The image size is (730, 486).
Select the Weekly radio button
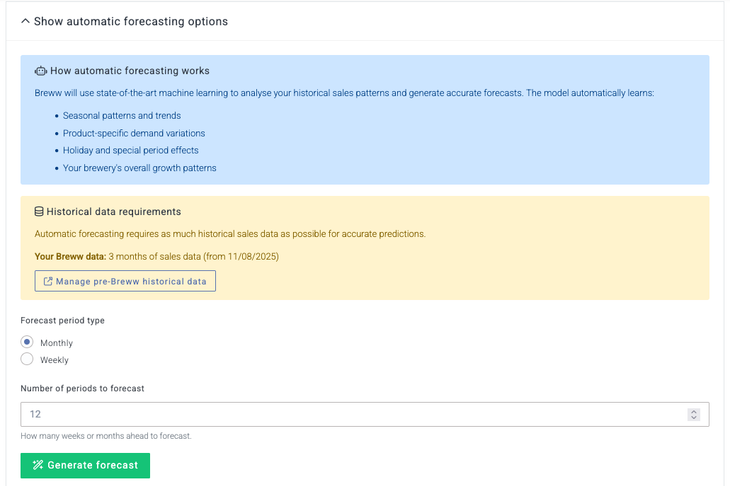[27, 359]
